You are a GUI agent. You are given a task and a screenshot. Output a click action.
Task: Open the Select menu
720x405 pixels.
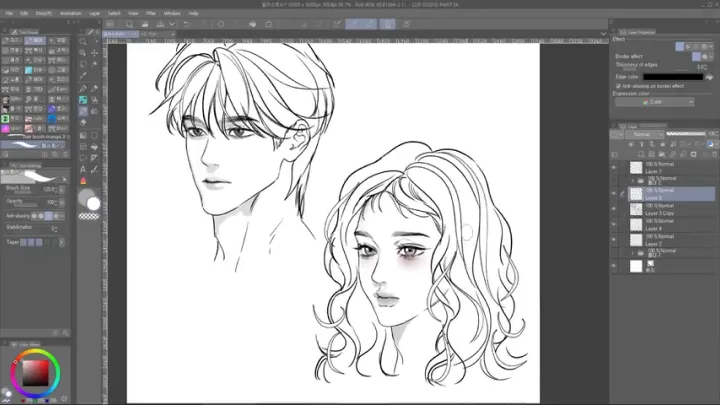click(x=114, y=13)
